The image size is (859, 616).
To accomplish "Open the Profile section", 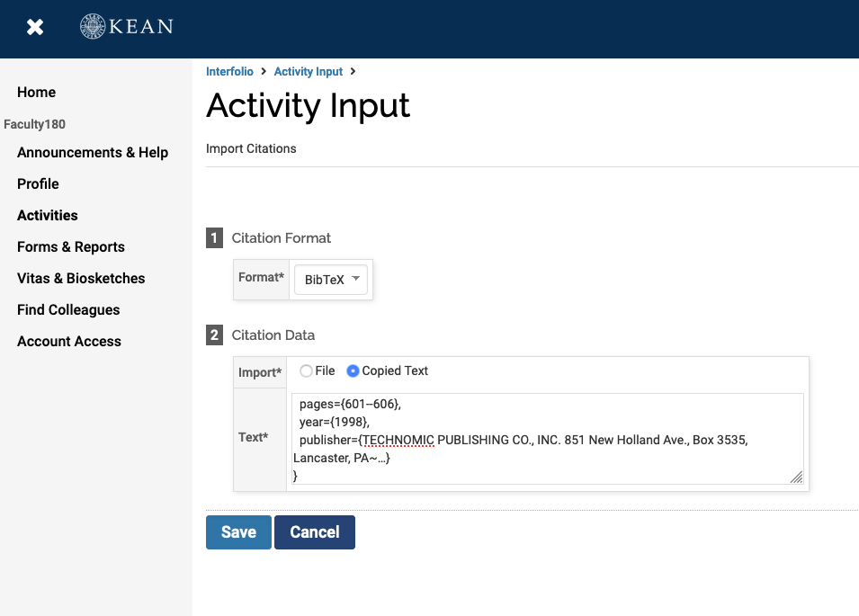I will click(x=38, y=184).
